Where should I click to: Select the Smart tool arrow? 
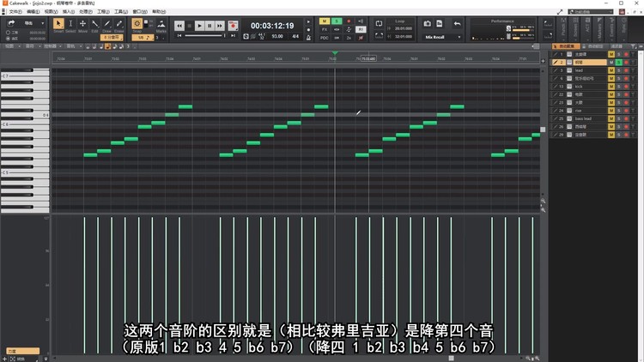click(x=58, y=24)
